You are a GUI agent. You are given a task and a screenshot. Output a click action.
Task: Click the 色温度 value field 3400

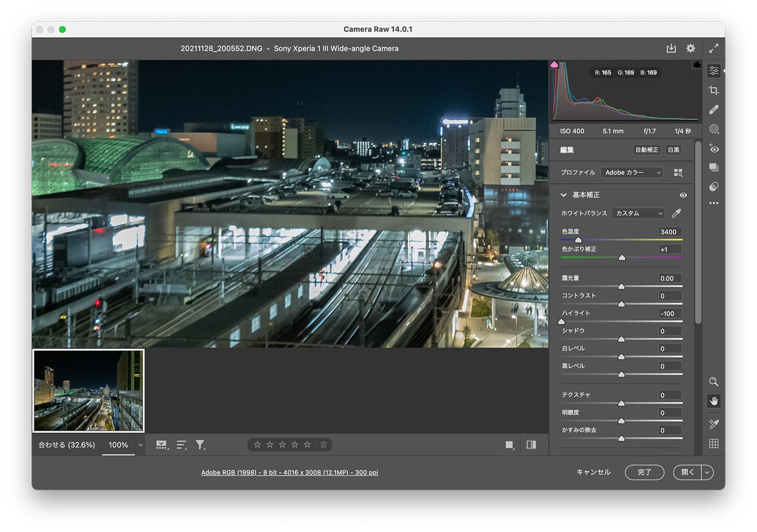coord(670,232)
